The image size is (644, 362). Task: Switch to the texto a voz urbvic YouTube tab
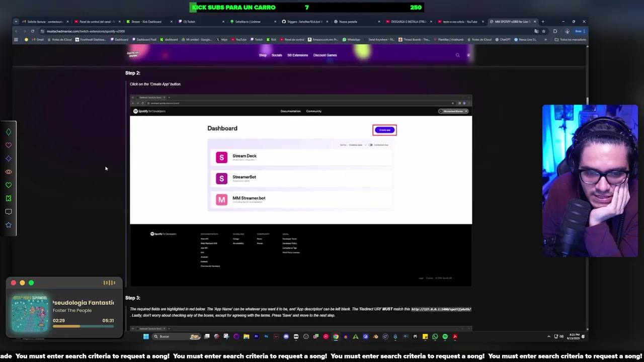(460, 22)
